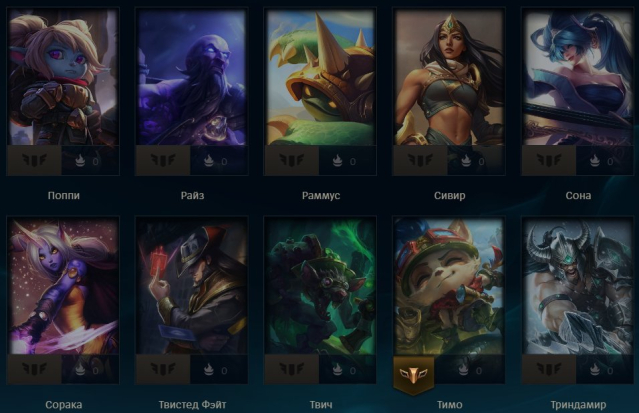Click the gold mastery emblem under Тимо
This screenshot has height=413, width=639.
[x=413, y=375]
